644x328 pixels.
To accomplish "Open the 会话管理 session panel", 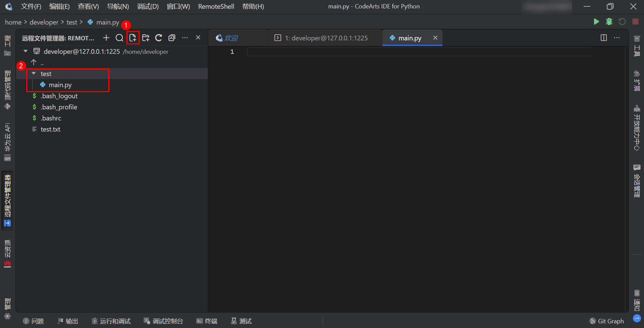I will click(637, 181).
